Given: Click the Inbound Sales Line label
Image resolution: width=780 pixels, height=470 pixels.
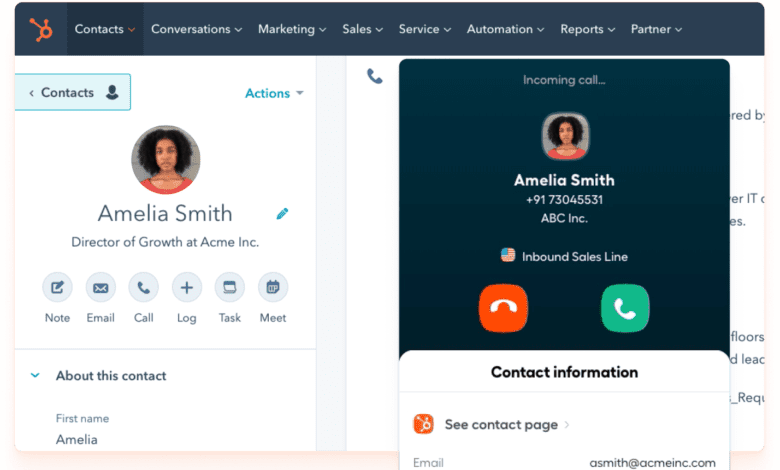Looking at the screenshot, I should 575,257.
